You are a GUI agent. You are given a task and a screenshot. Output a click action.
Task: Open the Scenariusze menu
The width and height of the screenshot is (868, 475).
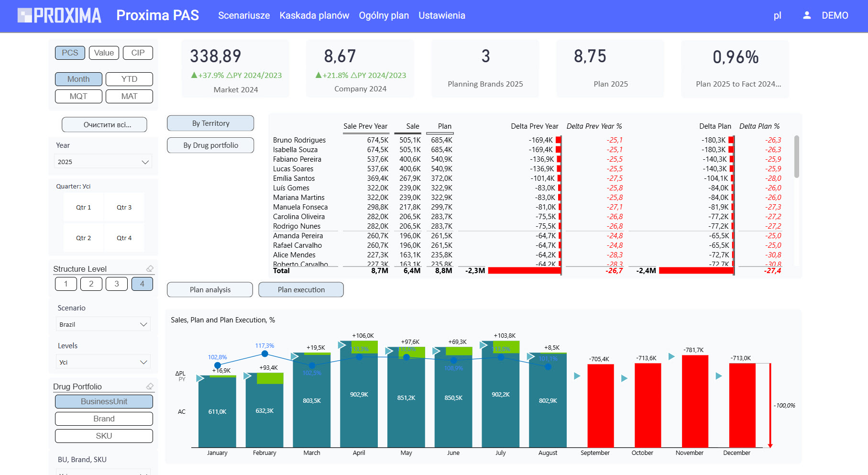[x=244, y=15]
